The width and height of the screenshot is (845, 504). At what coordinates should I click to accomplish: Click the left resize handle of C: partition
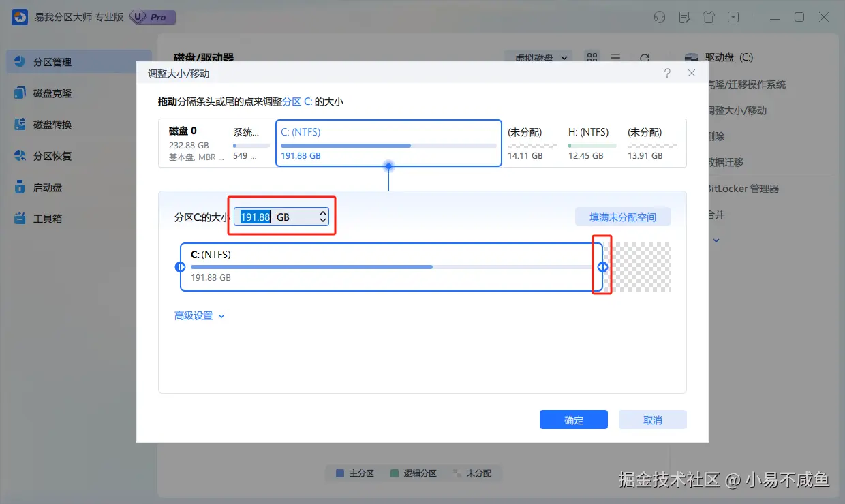click(181, 267)
